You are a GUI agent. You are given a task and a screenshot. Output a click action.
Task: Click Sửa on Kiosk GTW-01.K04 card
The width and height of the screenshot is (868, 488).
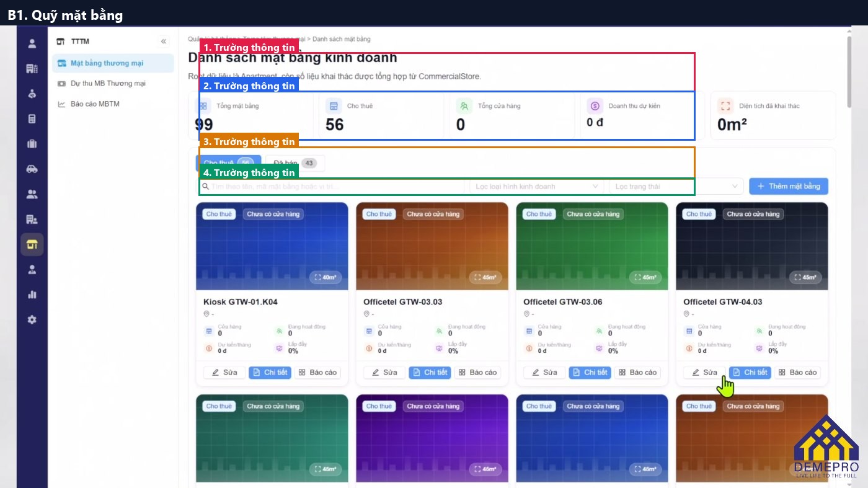click(x=224, y=372)
